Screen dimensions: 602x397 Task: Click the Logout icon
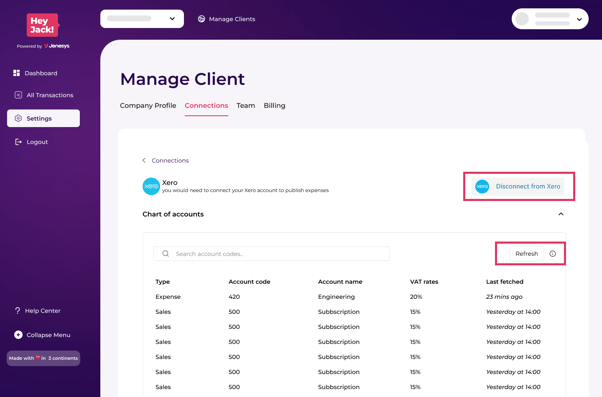(x=18, y=142)
